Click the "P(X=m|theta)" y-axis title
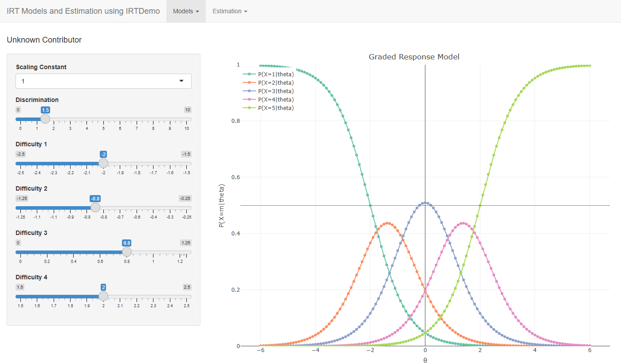 [x=222, y=205]
